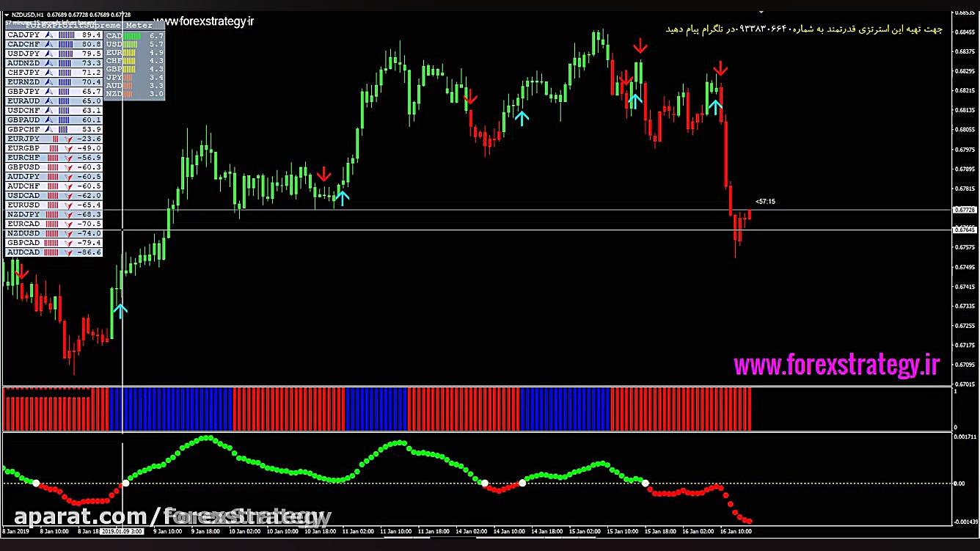Select the AUD value 3.3 in the Meter
The width and height of the screenshot is (980, 551).
point(156,86)
